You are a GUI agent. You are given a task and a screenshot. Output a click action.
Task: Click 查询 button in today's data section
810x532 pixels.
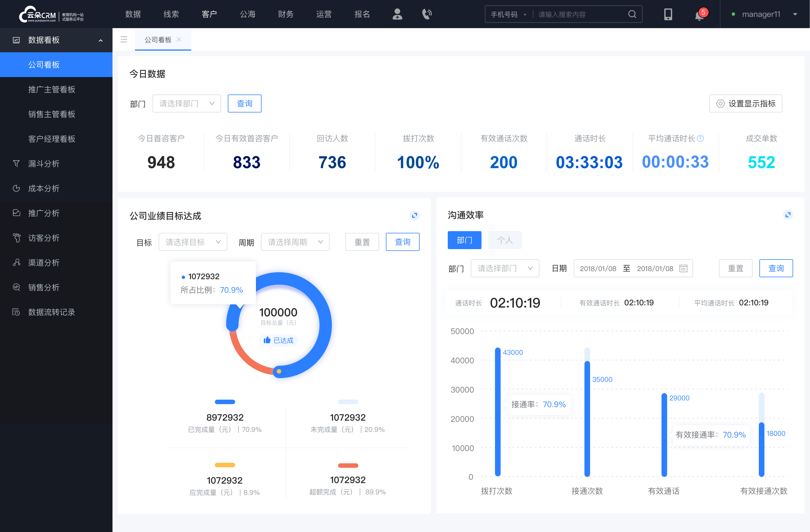[244, 103]
